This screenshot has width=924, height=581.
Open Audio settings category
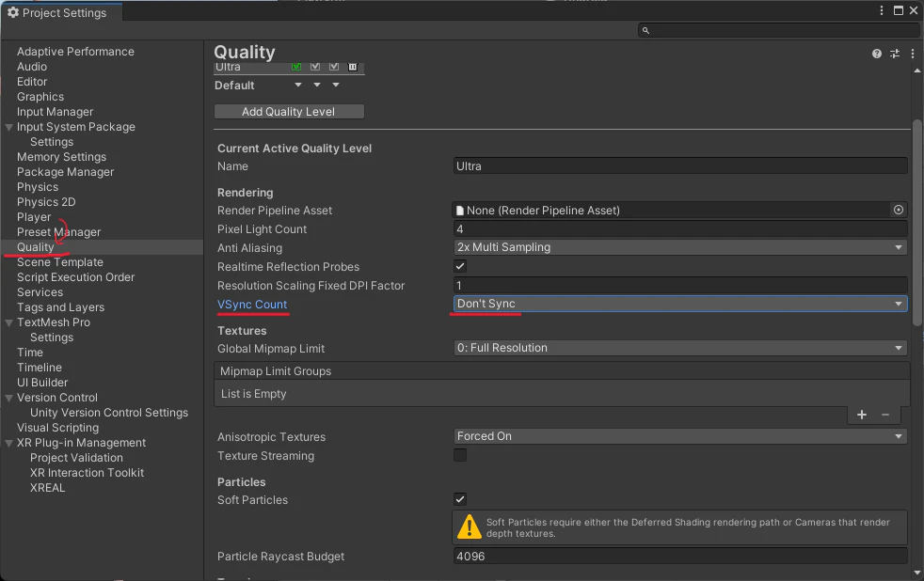tap(32, 67)
